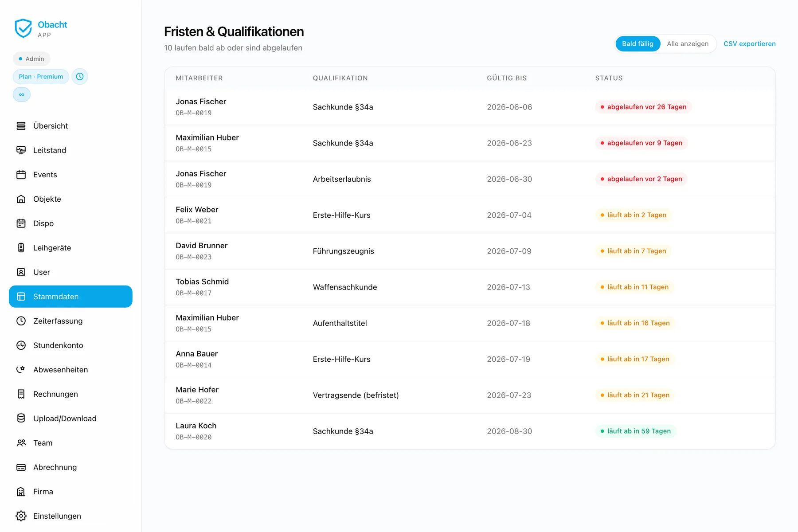This screenshot has width=798, height=532.
Task: Open Leitstand via its monitor icon
Action: tap(21, 150)
